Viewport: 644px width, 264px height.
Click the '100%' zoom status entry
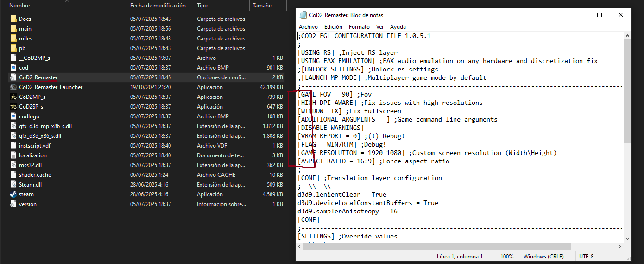click(507, 256)
